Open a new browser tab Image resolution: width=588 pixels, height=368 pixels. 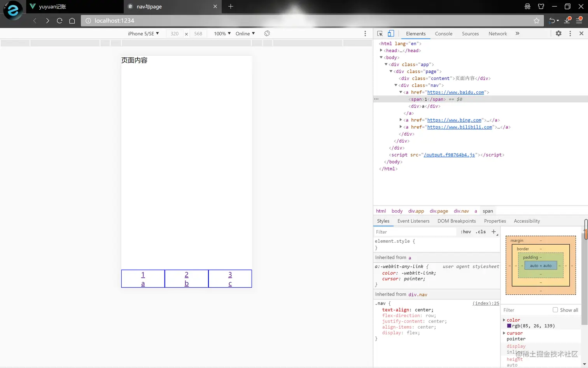pyautogui.click(x=231, y=6)
